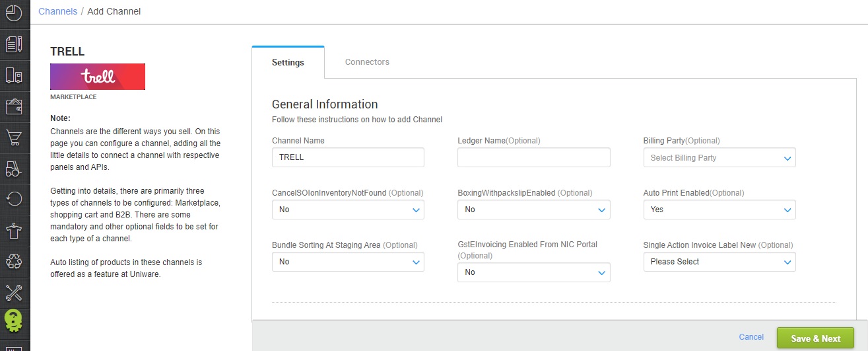Open the recycle sidebar icon
Viewport: 868px width, 351px height.
click(x=14, y=261)
